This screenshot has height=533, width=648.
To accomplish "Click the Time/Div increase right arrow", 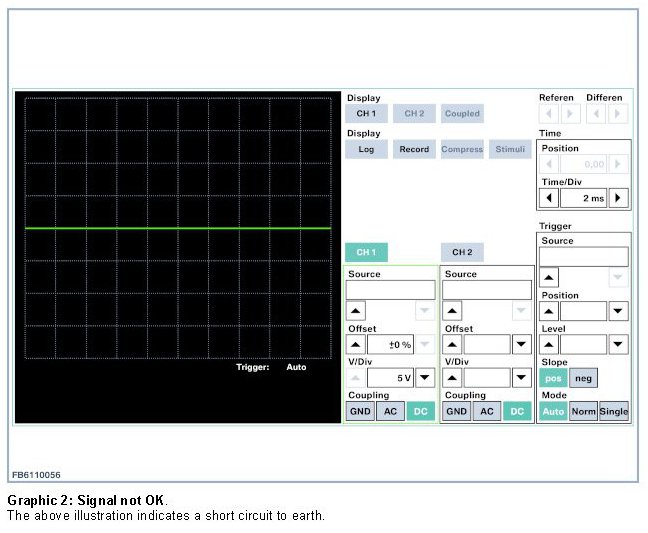I will click(x=619, y=198).
